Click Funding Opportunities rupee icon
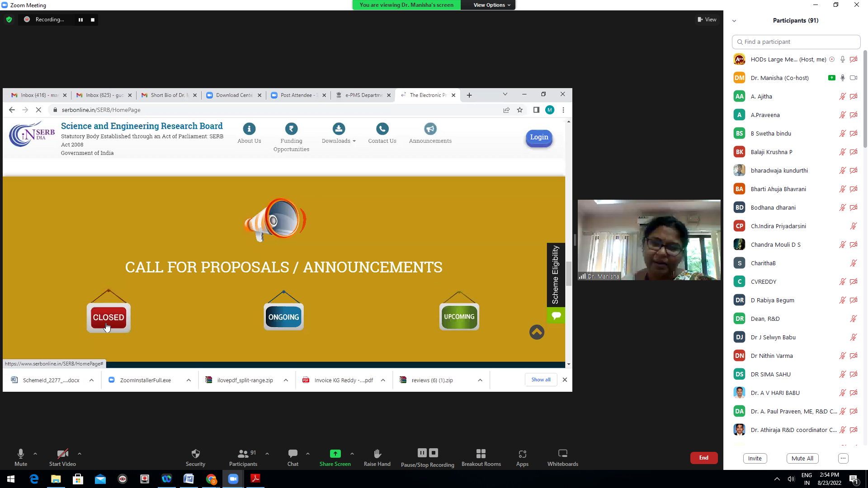Screen dimensions: 868x488 [291, 129]
